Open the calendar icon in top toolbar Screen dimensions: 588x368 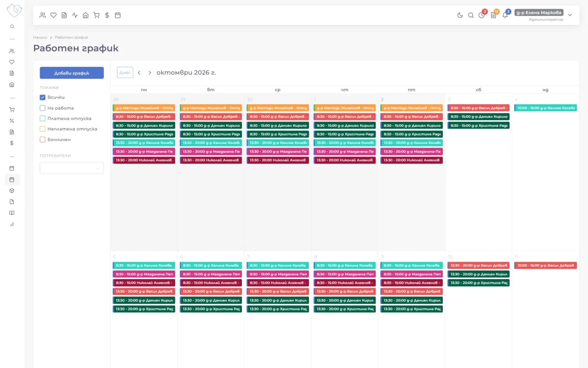[x=118, y=15]
